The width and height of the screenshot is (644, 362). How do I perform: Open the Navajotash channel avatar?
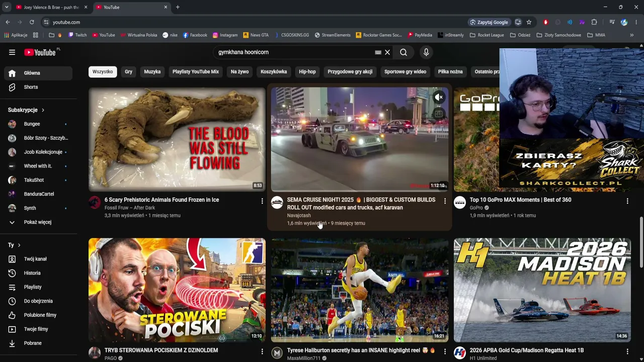pyautogui.click(x=277, y=203)
